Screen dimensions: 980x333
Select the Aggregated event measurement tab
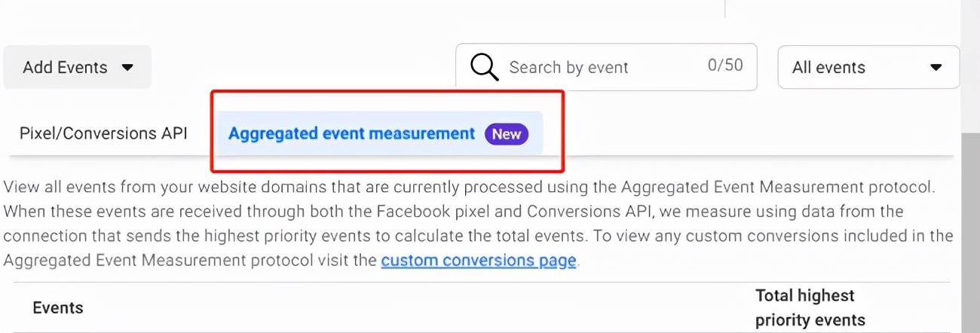380,133
